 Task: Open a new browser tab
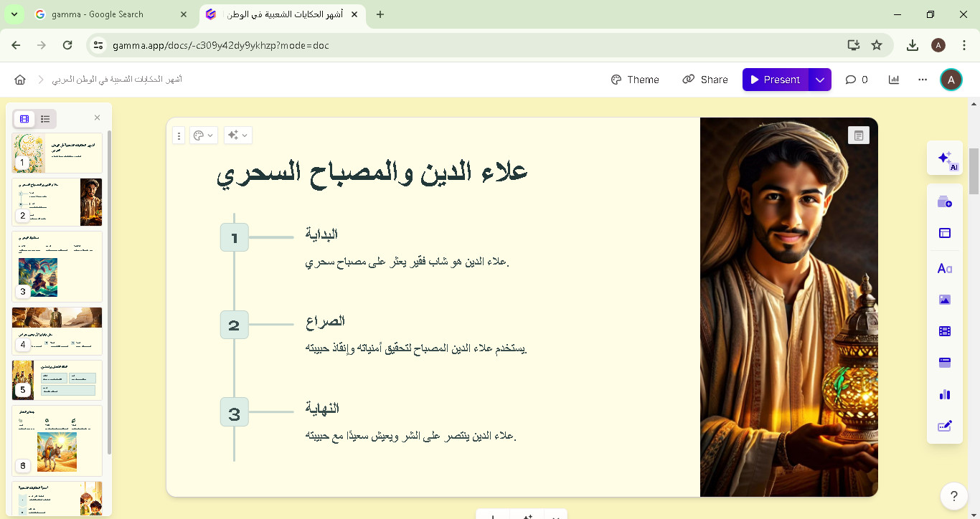tap(380, 14)
